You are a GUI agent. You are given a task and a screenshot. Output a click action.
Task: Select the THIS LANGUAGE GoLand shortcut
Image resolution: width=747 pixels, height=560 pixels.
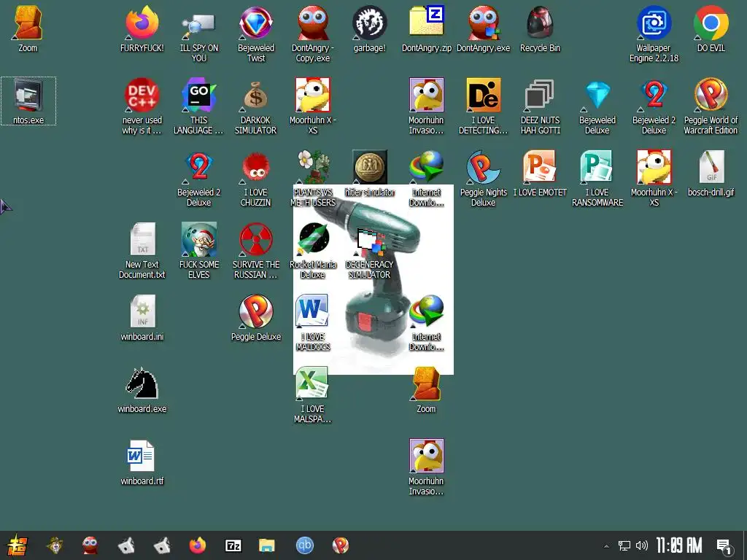coord(198,106)
